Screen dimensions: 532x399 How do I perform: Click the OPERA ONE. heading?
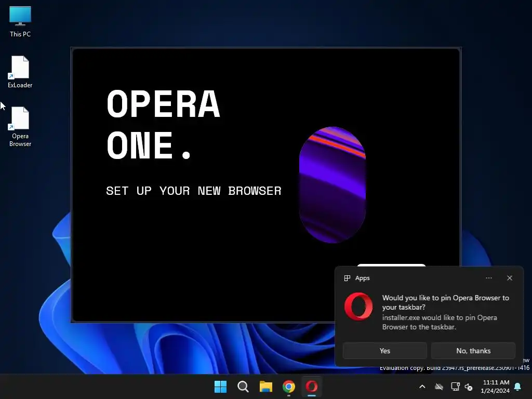tap(163, 125)
